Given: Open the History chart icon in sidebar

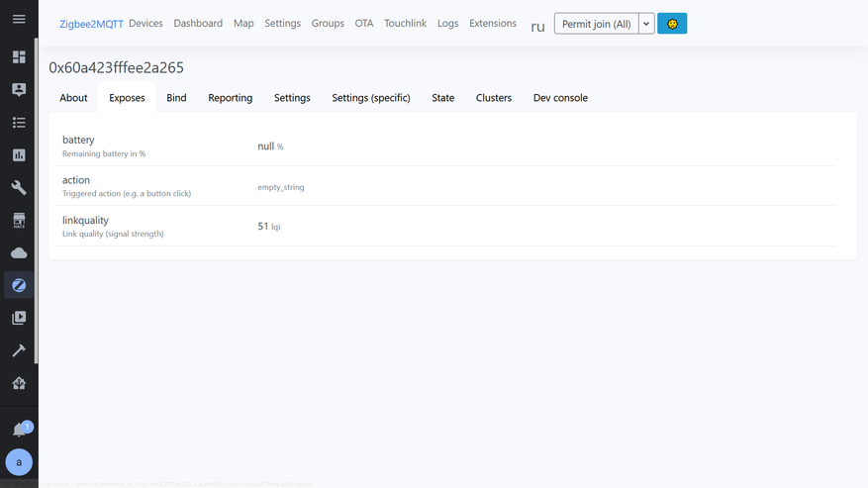Looking at the screenshot, I should [x=19, y=155].
